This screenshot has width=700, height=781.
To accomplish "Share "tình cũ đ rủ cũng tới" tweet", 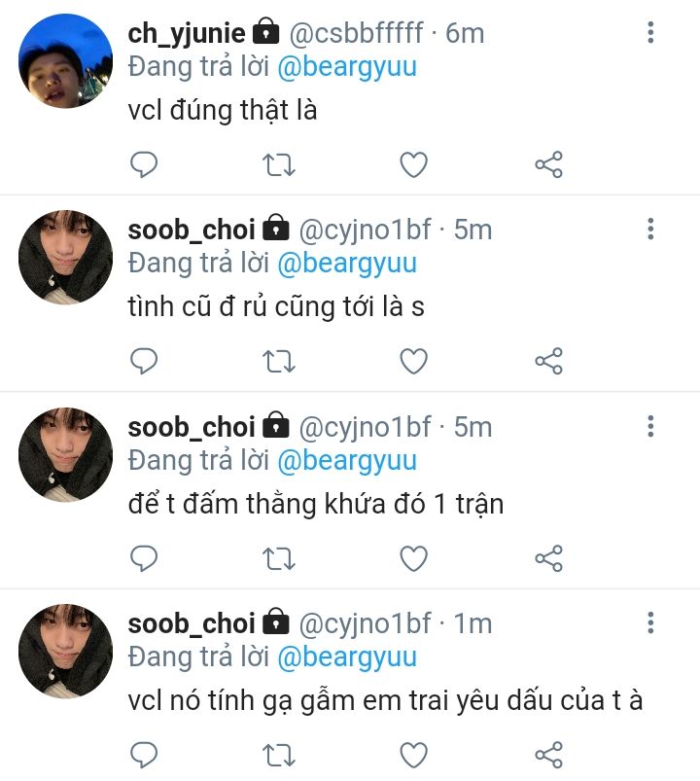I will point(548,361).
